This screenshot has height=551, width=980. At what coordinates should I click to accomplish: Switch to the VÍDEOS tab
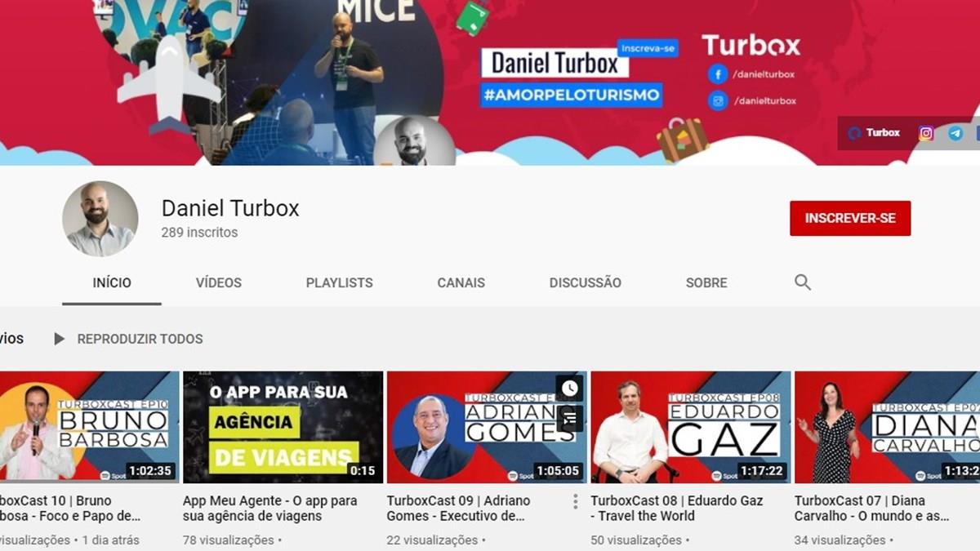(218, 282)
